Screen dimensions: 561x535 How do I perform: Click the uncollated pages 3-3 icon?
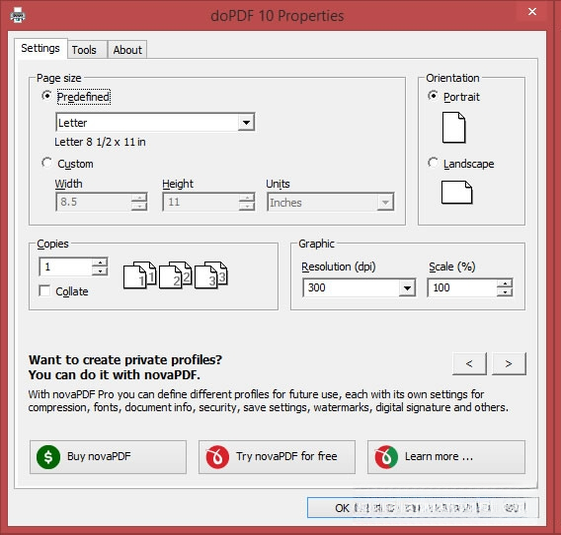point(211,275)
